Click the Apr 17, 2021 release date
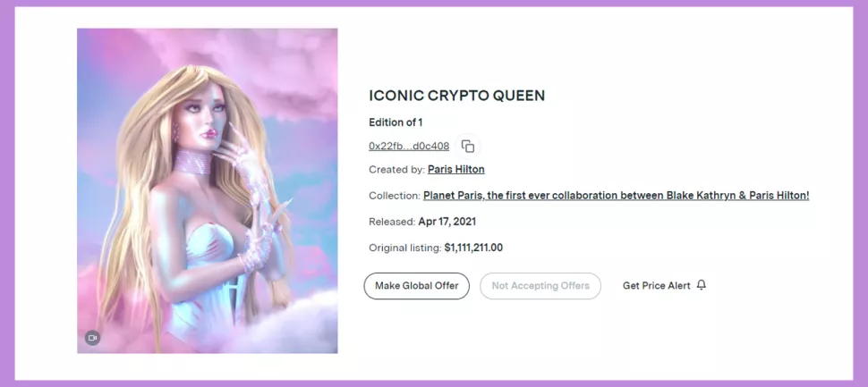The height and width of the screenshot is (387, 868). [447, 222]
